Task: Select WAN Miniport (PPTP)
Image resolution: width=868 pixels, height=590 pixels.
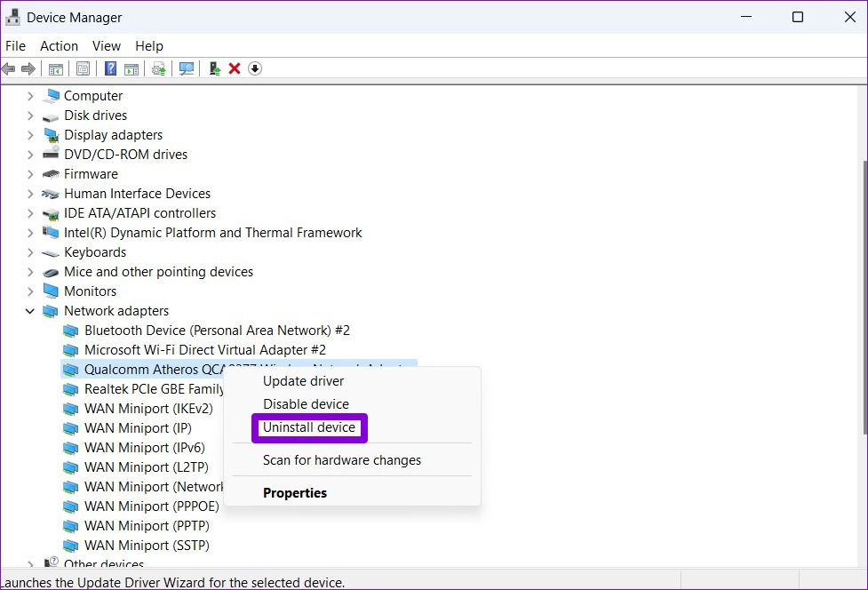Action: point(147,526)
